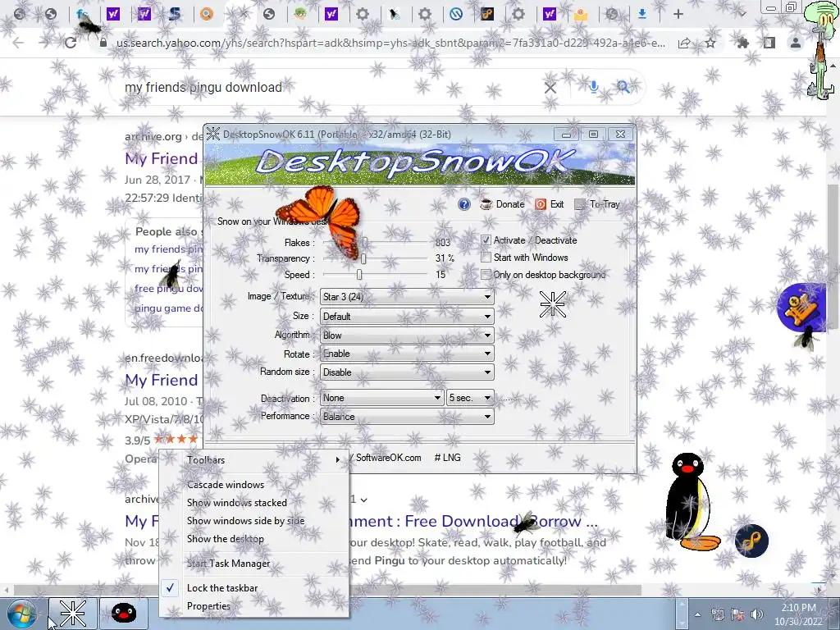
Task: Toggle Lock the taskbar menu option
Action: 254,587
